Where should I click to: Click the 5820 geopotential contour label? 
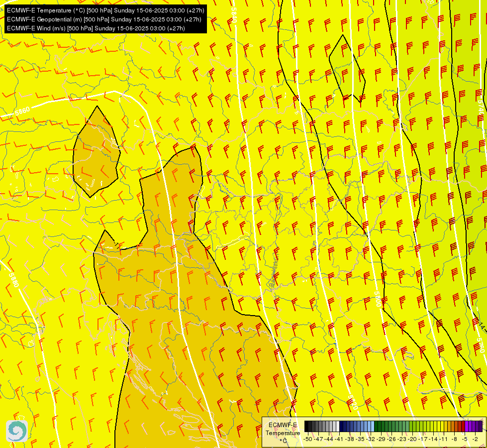[x=353, y=402]
